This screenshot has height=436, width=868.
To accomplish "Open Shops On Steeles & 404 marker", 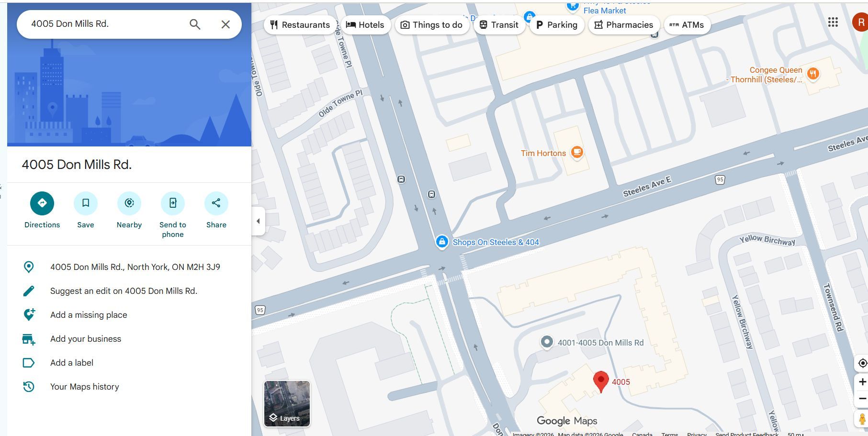I will click(441, 242).
